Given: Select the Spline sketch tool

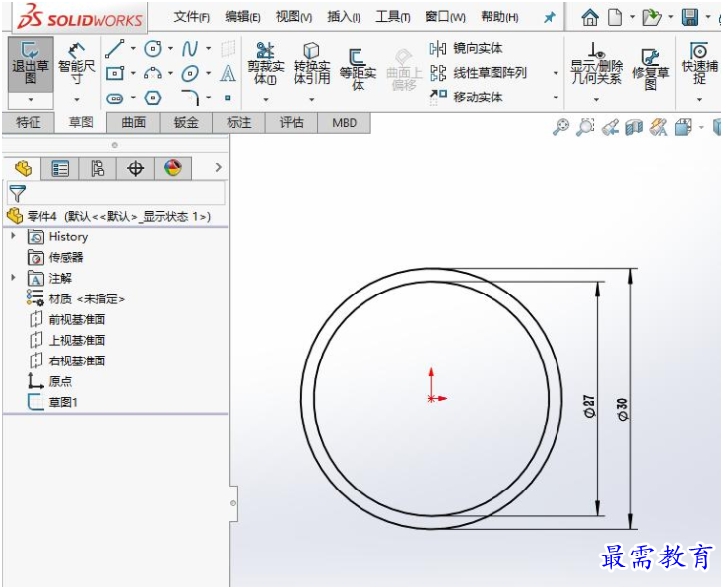Looking at the screenshot, I should (x=190, y=48).
